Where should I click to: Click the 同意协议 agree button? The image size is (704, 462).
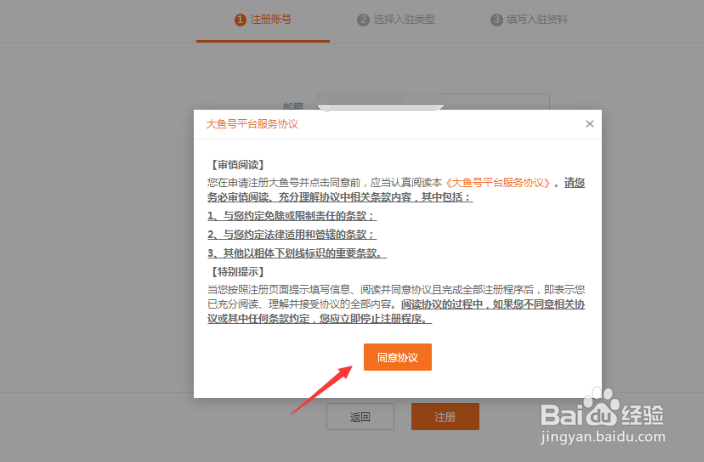point(397,357)
